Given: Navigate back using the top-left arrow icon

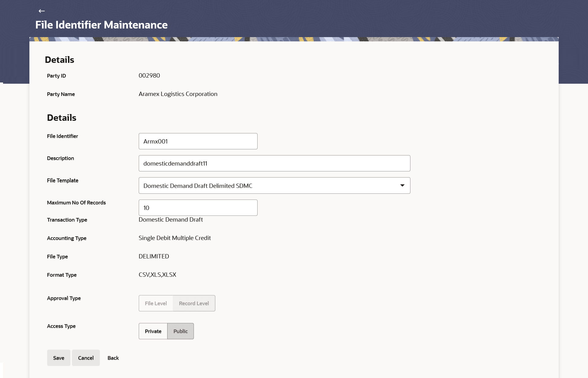Looking at the screenshot, I should pyautogui.click(x=41, y=11).
